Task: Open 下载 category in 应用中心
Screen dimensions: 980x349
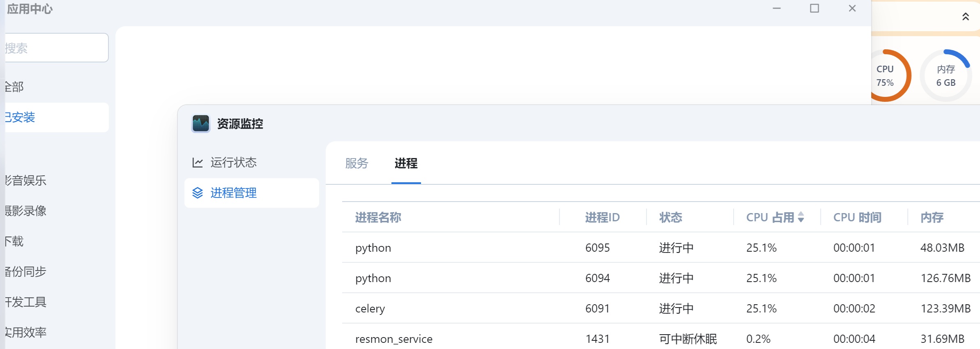Action: point(14,241)
